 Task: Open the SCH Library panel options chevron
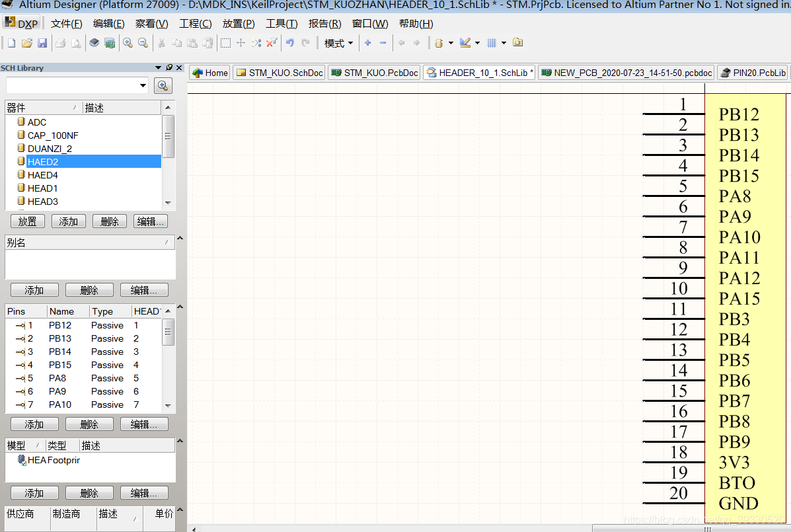(158, 67)
